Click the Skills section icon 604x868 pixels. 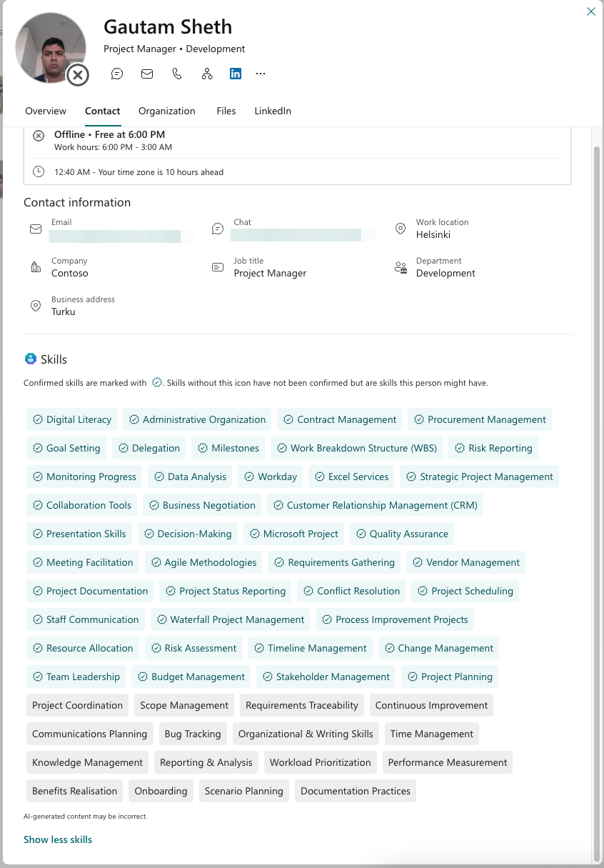click(31, 359)
